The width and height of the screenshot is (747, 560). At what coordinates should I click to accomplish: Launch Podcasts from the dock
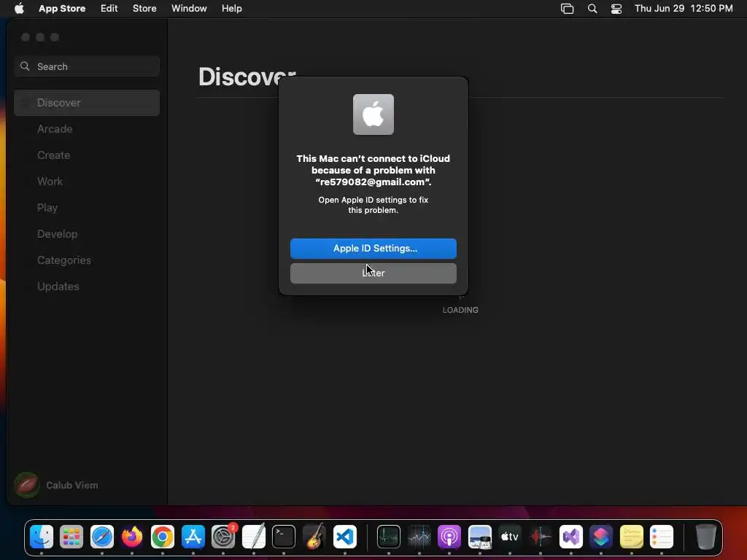pyautogui.click(x=449, y=537)
